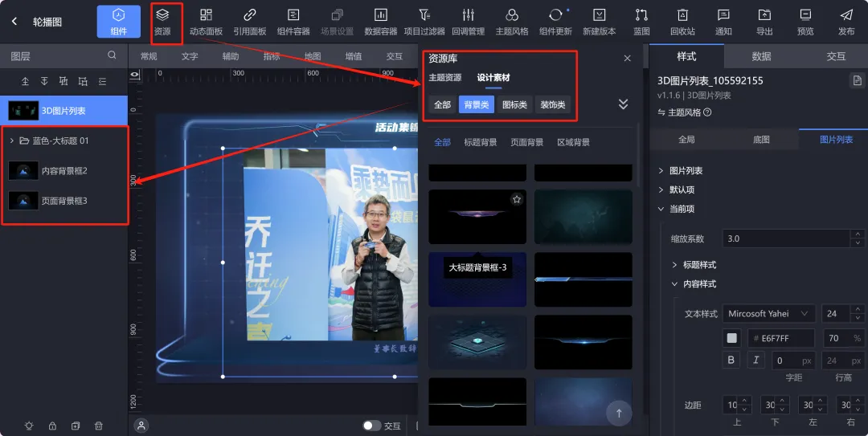Viewport: 868px width, 436px height.
Task: Switch to the 底图 style tab
Action: click(761, 140)
